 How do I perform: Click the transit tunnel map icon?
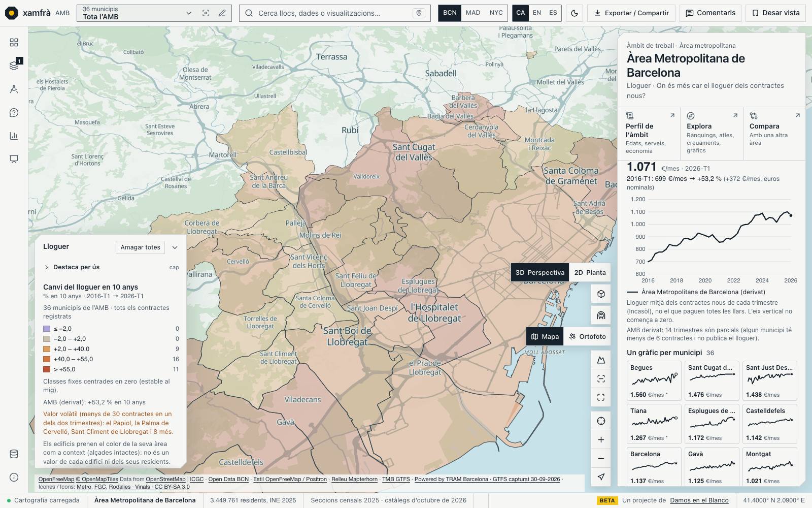(x=601, y=315)
